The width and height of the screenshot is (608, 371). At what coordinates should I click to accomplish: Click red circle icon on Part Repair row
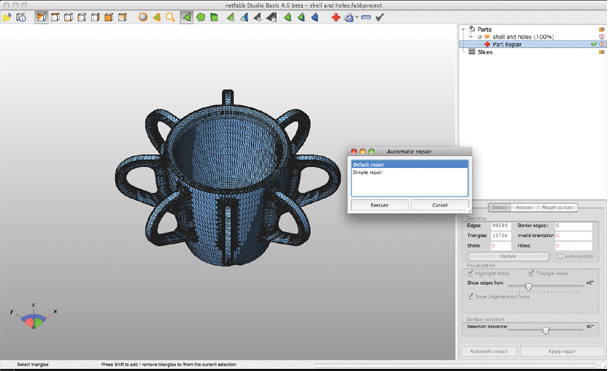602,44
